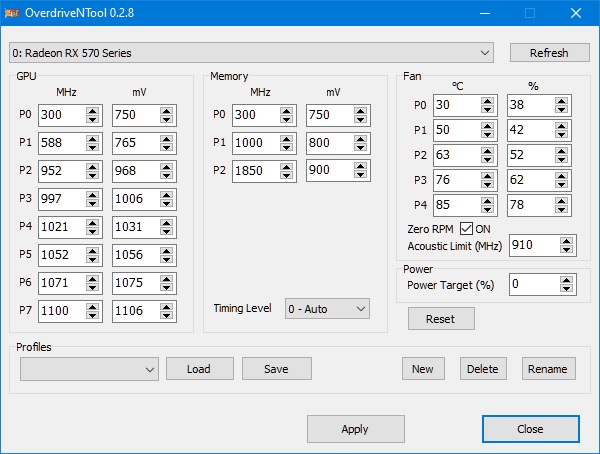Decrease GPU P0 mV with down arrow

pos(166,119)
